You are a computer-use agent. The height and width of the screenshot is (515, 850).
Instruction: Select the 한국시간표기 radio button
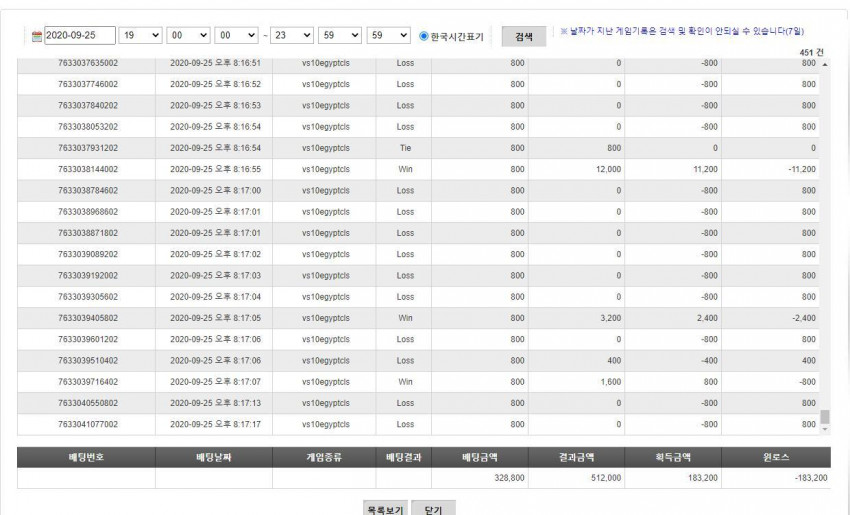click(x=424, y=36)
